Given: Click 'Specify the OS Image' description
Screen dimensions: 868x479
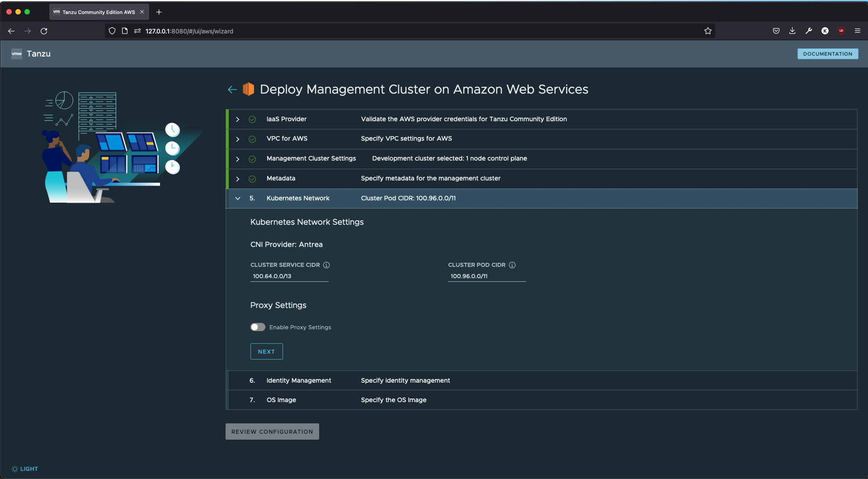Looking at the screenshot, I should (x=394, y=400).
